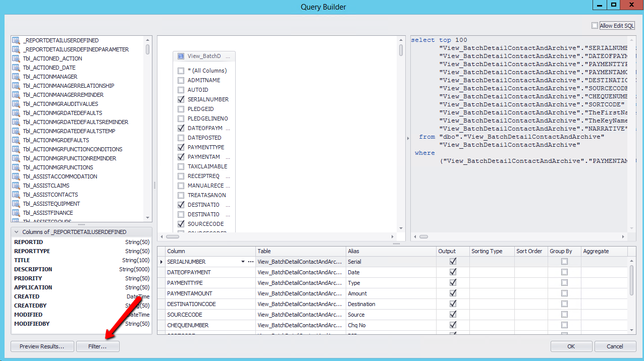This screenshot has height=361, width=644.
Task: Click the Output column header
Action: click(453, 251)
